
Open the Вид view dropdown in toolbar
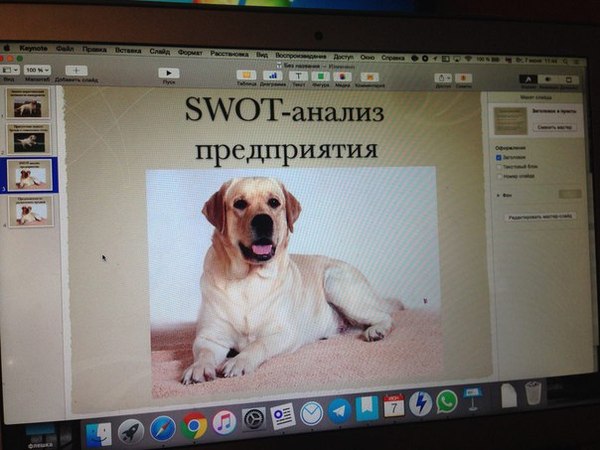[10, 70]
